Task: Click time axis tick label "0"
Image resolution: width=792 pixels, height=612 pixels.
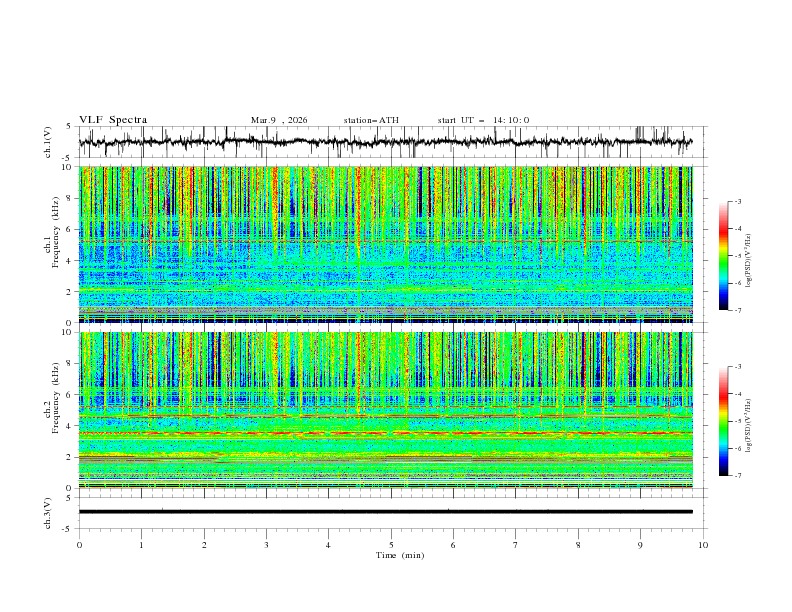Action: pos(79,545)
